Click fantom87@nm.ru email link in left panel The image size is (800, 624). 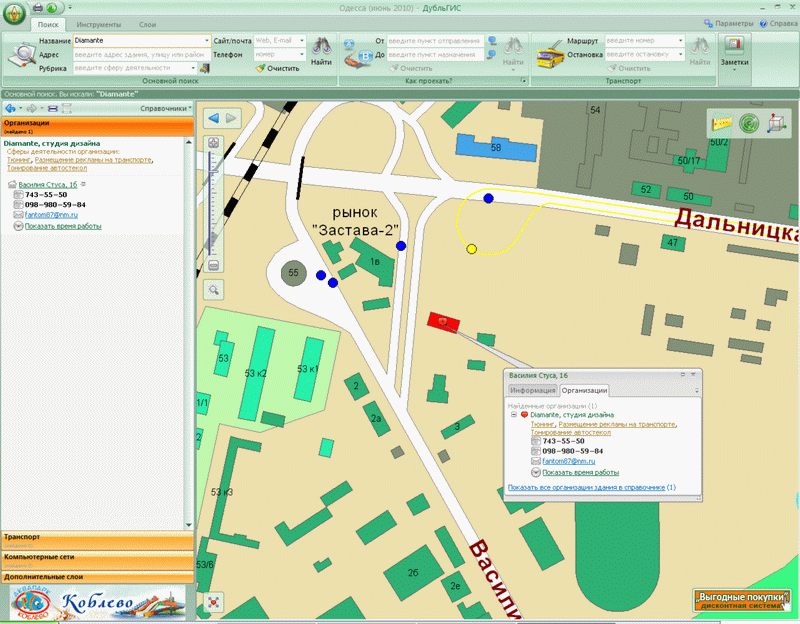tap(51, 215)
